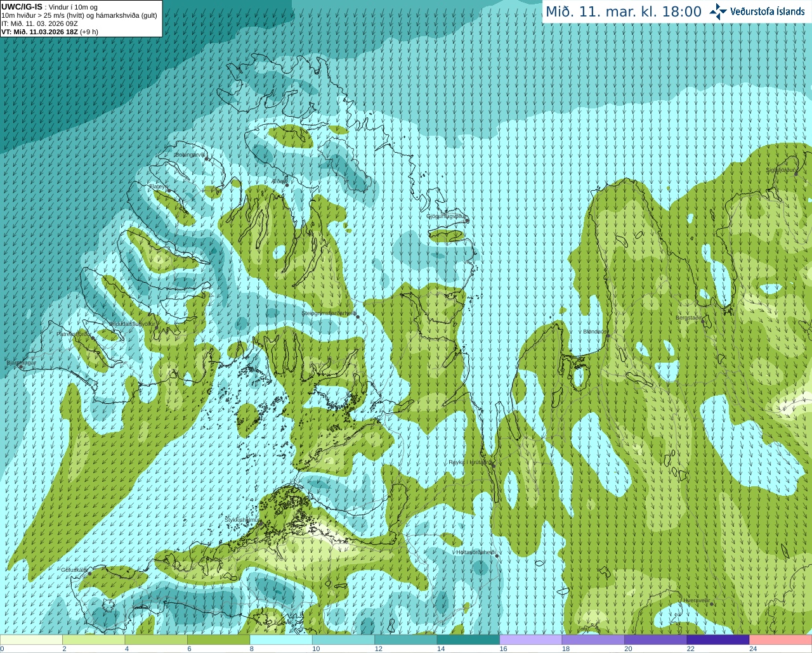The image size is (812, 653).
Task: Click the legend tick value '24'
Action: pos(753,649)
